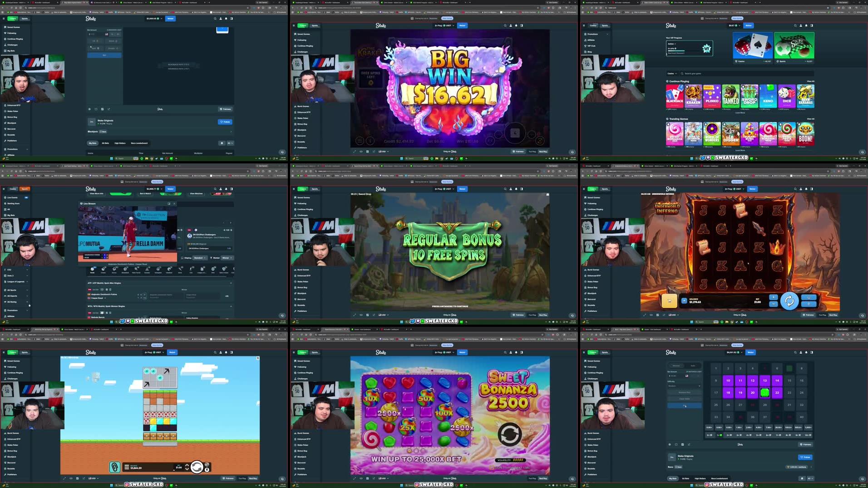This screenshot has width=868, height=488.
Task: Open the Market dropdown showing Winner
Action: (x=227, y=258)
